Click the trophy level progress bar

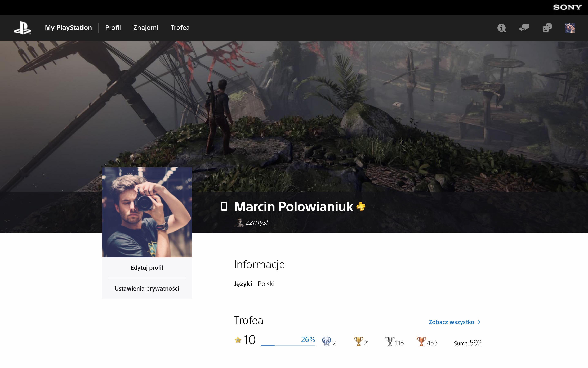288,345
